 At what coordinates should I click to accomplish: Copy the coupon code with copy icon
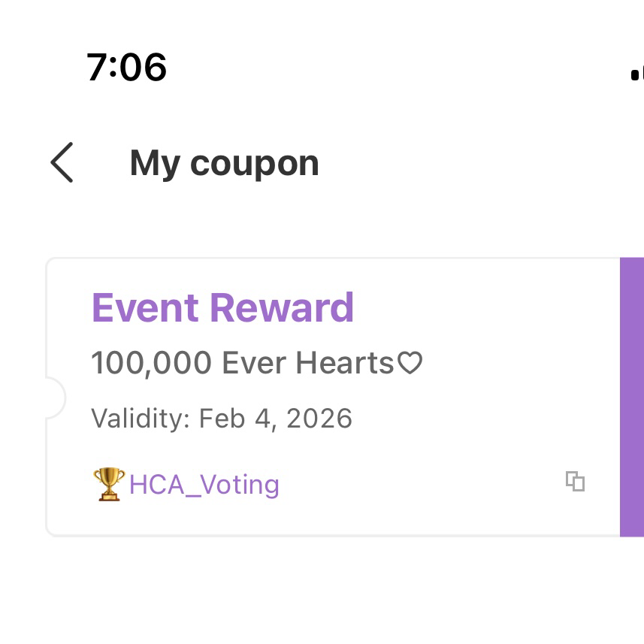575,481
